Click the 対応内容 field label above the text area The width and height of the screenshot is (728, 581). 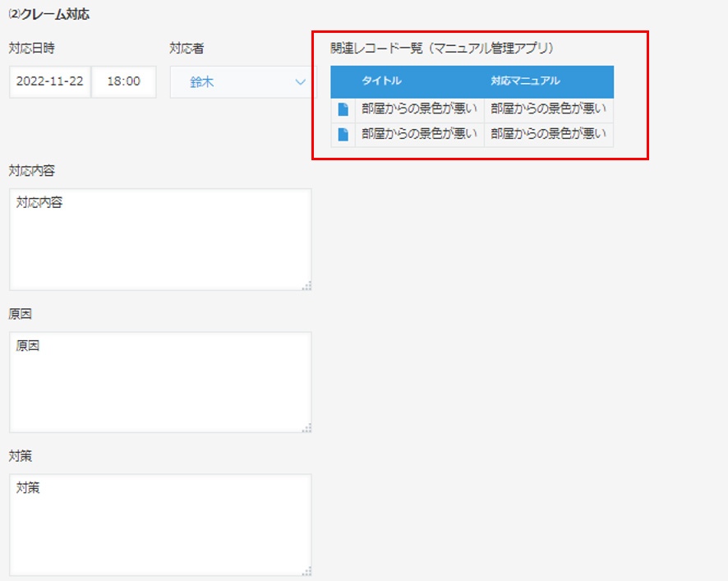(31, 171)
